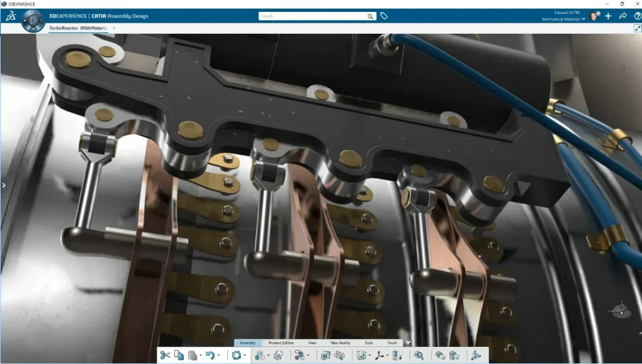Click the Cut scissors icon
The height and width of the screenshot is (364, 642).
click(165, 355)
